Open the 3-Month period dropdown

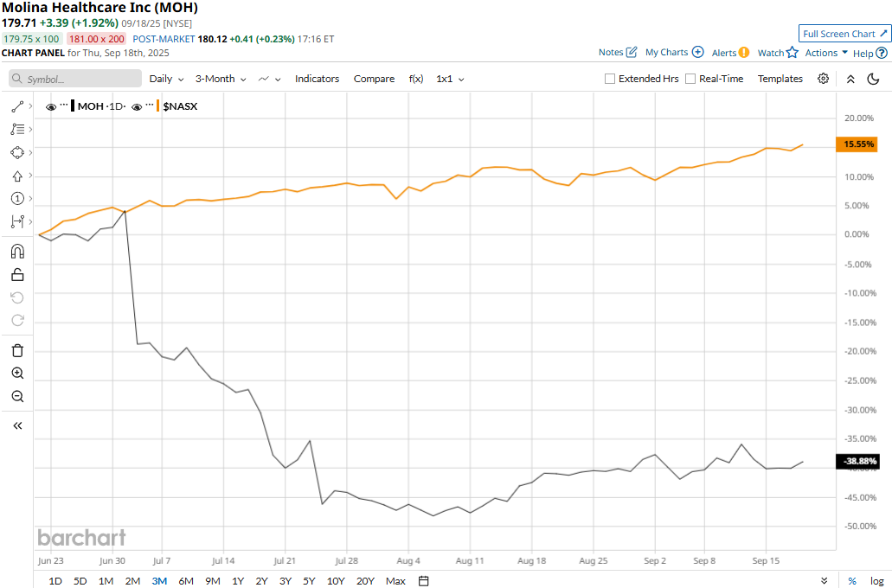click(221, 79)
